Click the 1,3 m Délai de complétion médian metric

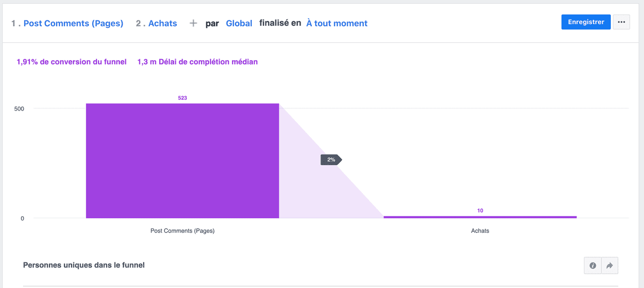click(x=198, y=62)
